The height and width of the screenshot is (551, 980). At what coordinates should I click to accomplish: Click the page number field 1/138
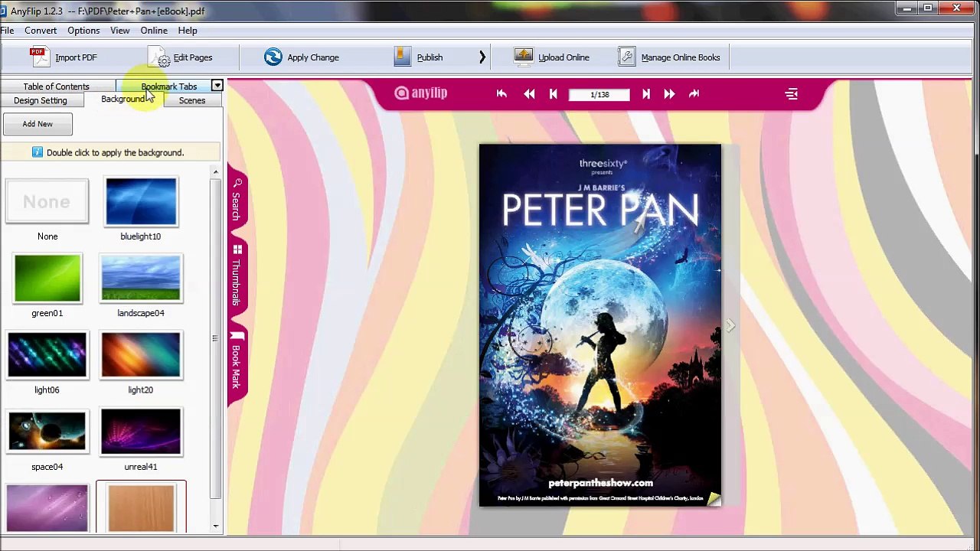(599, 94)
